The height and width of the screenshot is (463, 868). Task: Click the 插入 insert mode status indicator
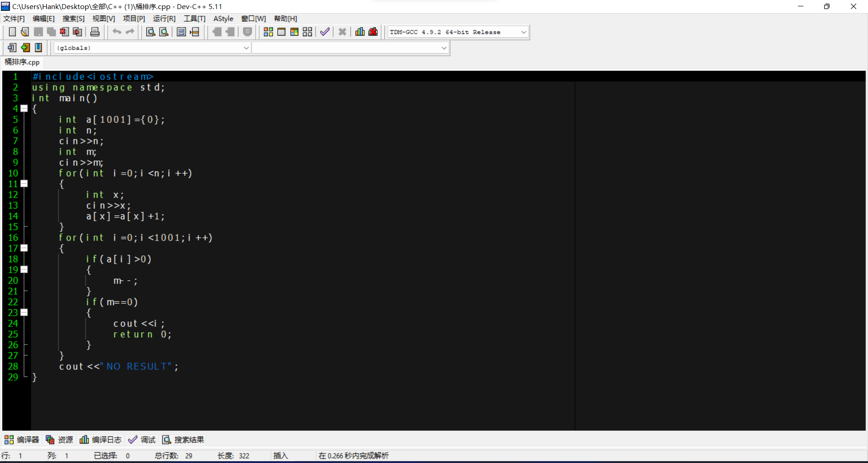[281, 455]
